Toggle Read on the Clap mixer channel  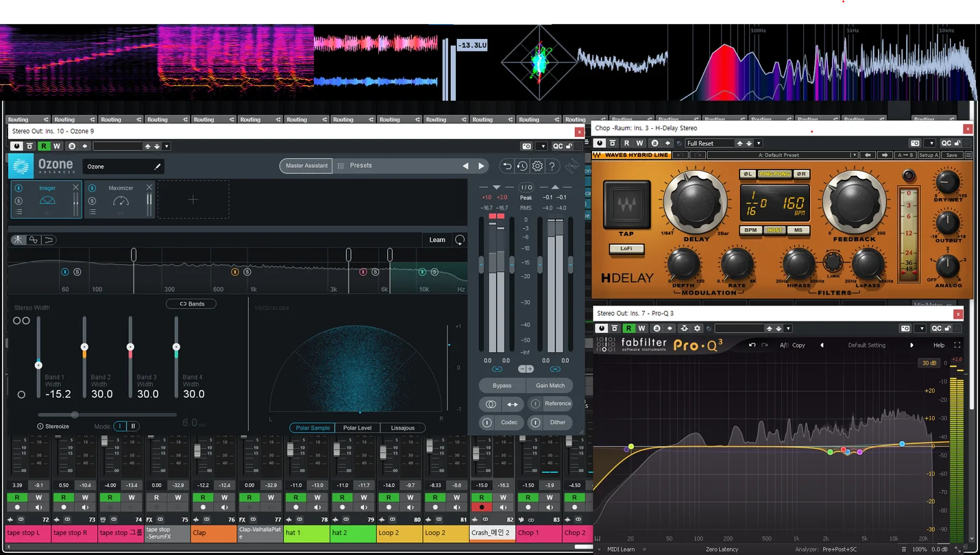coord(203,497)
